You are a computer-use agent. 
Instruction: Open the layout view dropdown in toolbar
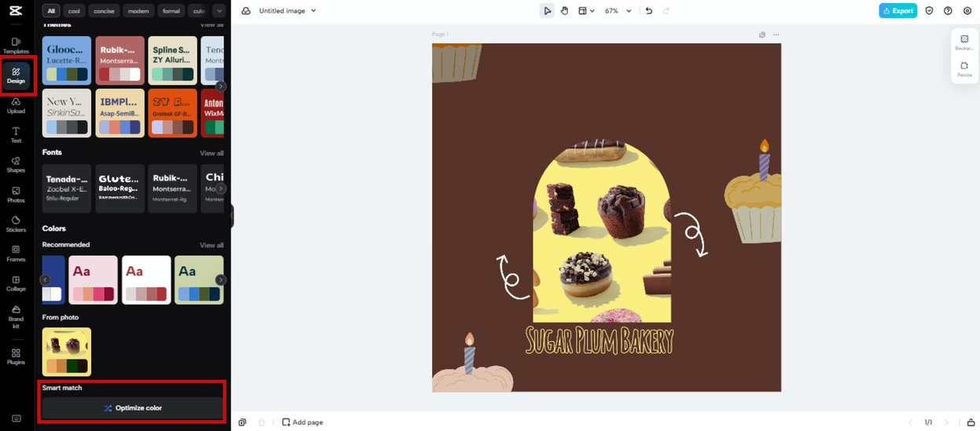[585, 11]
